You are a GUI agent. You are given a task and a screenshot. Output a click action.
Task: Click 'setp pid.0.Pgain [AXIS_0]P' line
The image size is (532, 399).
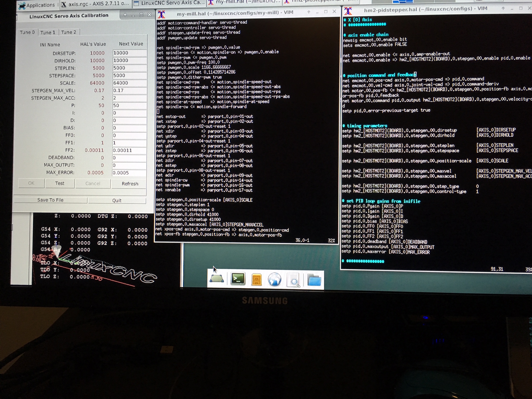(372, 206)
